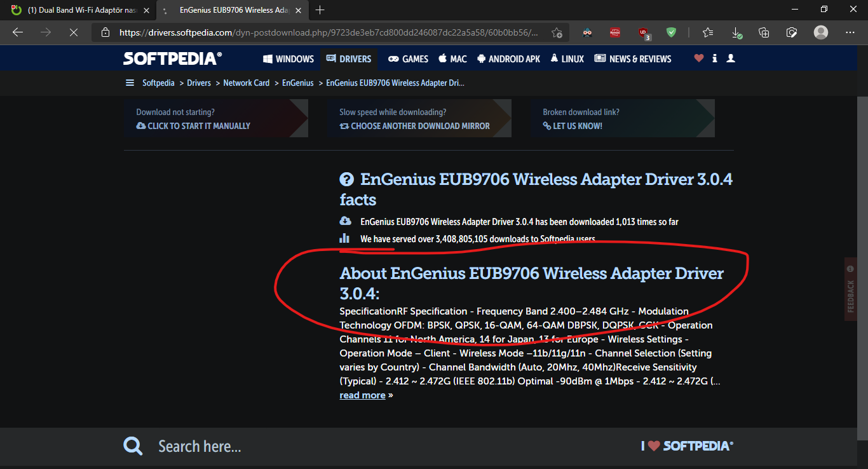Click the SpecificationRF Specification description paragraph
This screenshot has height=469, width=868.
[x=530, y=346]
